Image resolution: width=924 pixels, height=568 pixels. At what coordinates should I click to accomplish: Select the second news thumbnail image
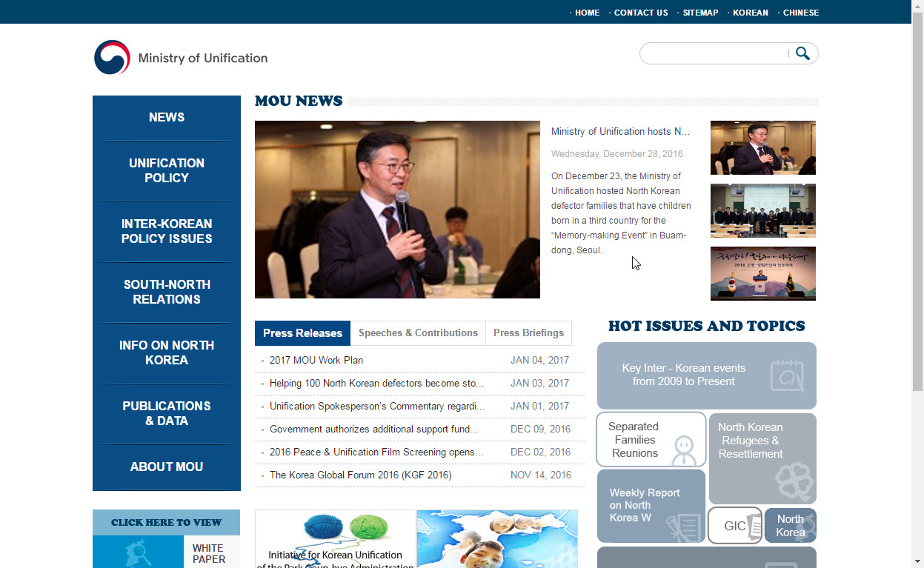click(x=762, y=211)
